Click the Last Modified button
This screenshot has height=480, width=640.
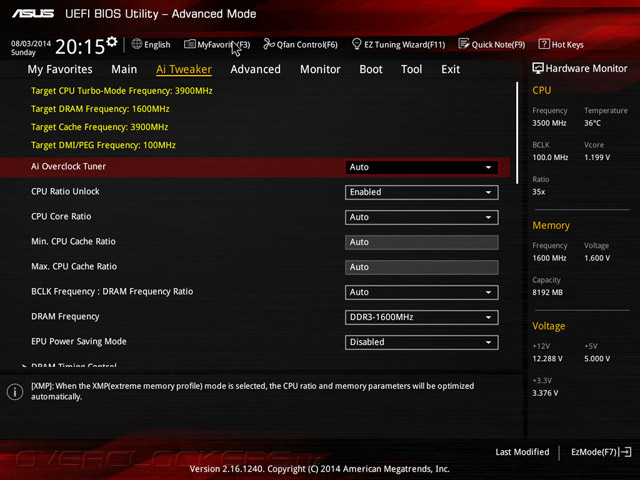(522, 452)
